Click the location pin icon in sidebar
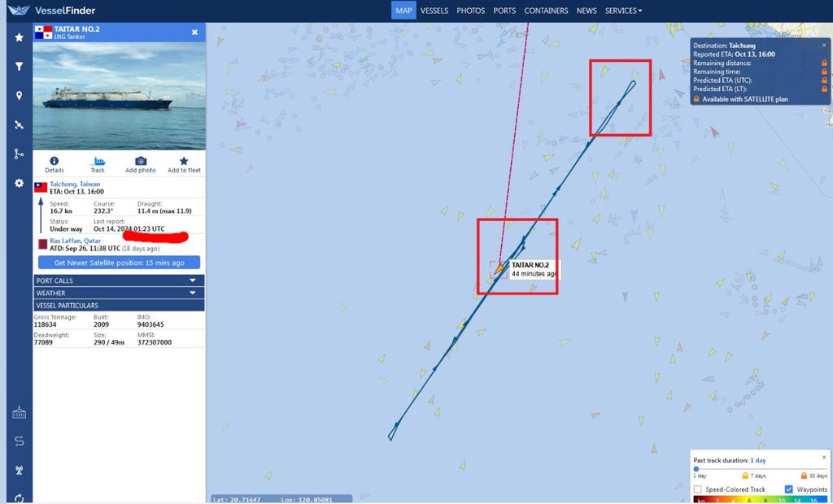This screenshot has width=833, height=504. tap(20, 96)
